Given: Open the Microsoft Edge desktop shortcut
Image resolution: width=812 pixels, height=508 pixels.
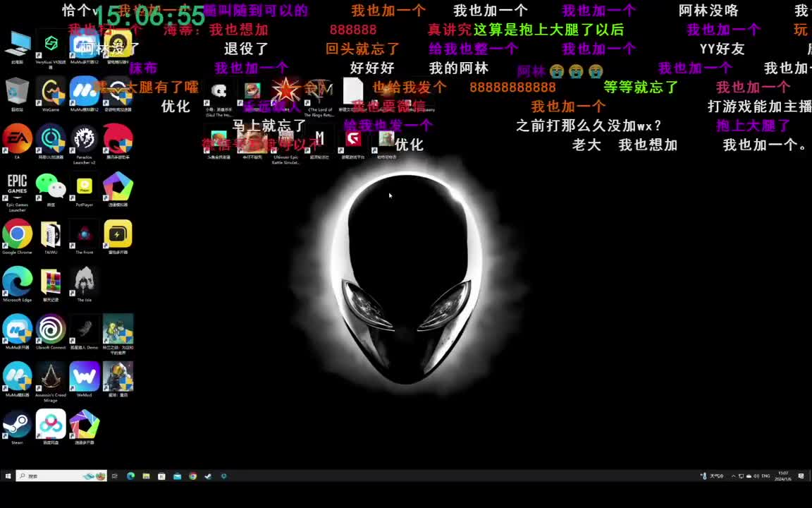Looking at the screenshot, I should point(17,284).
